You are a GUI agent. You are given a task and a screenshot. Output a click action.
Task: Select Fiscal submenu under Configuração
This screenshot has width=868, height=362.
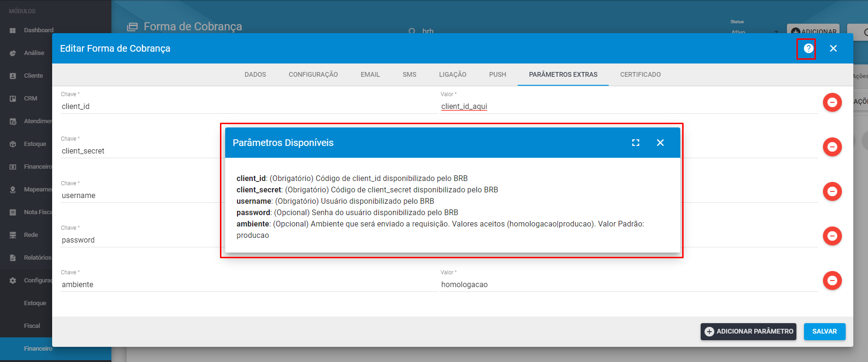point(32,326)
